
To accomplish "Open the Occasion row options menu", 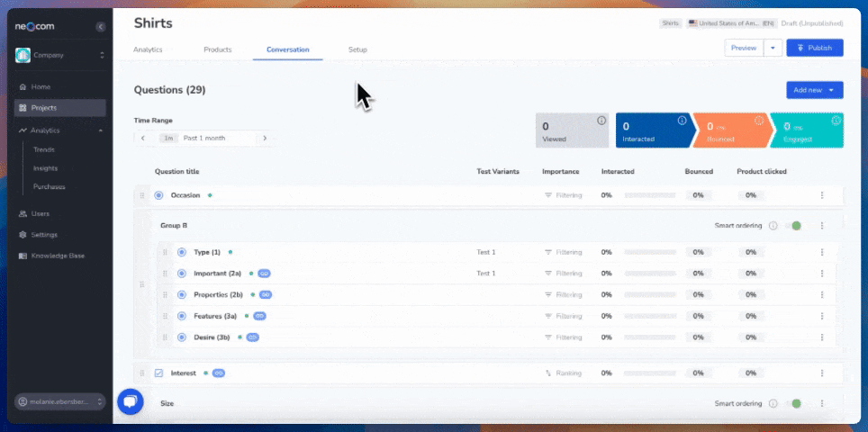I will (822, 195).
